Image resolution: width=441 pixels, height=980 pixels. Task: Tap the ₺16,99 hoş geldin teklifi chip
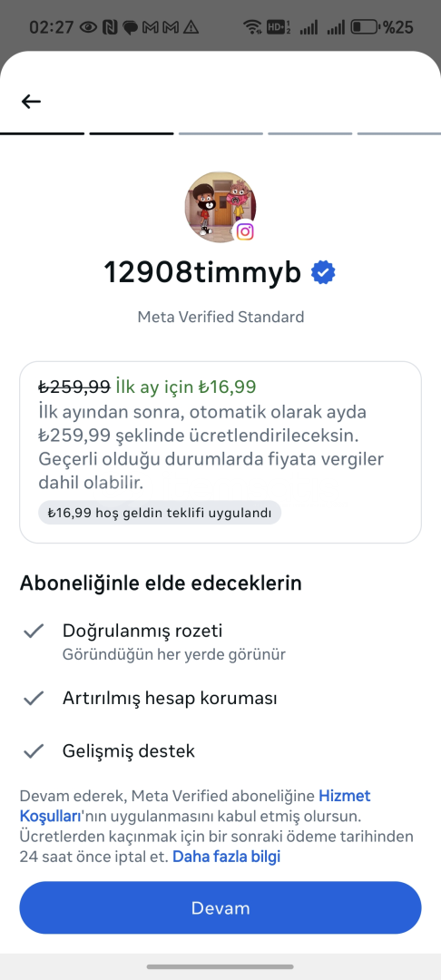click(160, 513)
